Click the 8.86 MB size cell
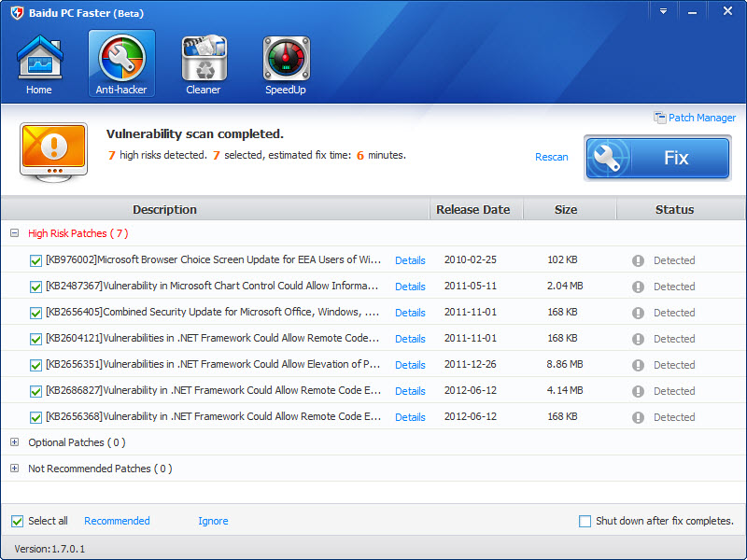Image resolution: width=747 pixels, height=560 pixels. point(565,365)
